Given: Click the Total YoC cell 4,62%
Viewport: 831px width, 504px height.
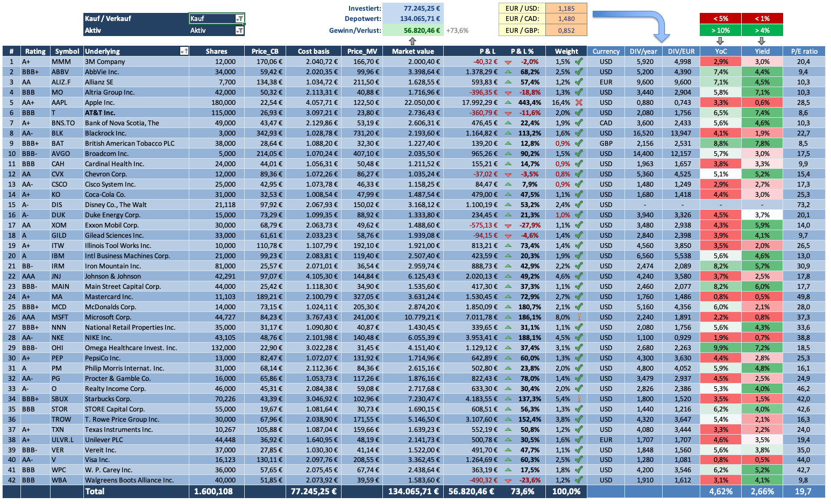Looking at the screenshot, I should pyautogui.click(x=721, y=492).
